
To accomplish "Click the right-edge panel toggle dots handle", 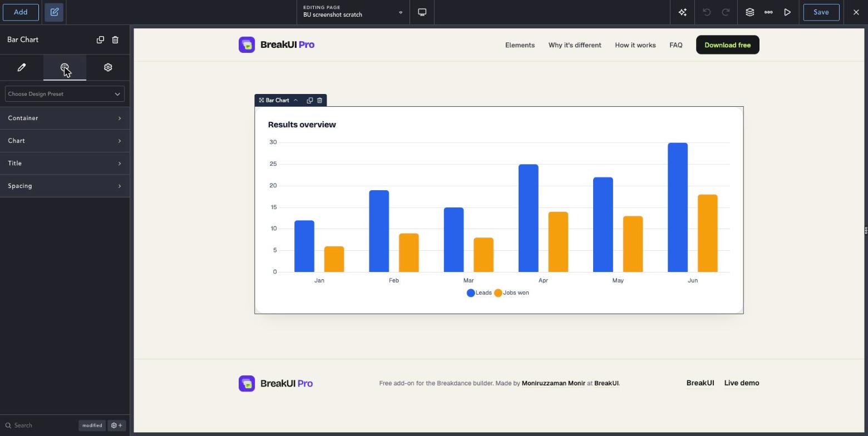I will click(866, 230).
